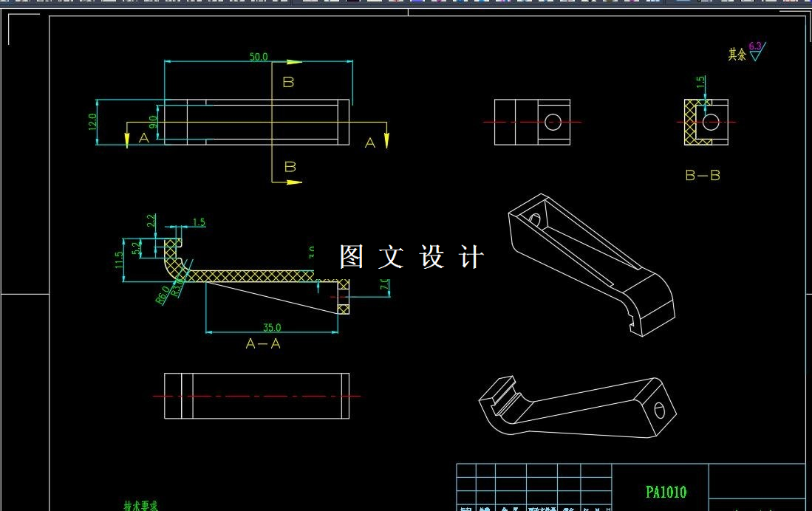Select the 1.5 dimension in section A-A
The height and width of the screenshot is (511, 812).
(x=199, y=222)
